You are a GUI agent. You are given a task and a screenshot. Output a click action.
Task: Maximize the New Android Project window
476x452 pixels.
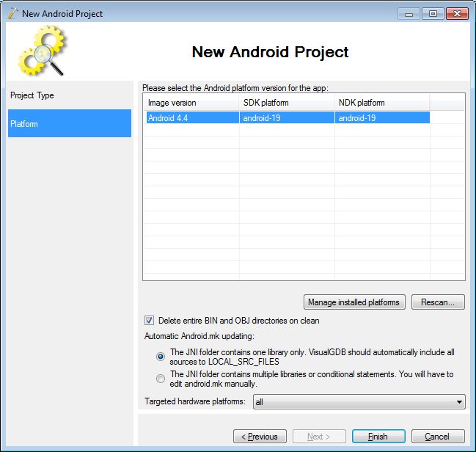click(433, 14)
